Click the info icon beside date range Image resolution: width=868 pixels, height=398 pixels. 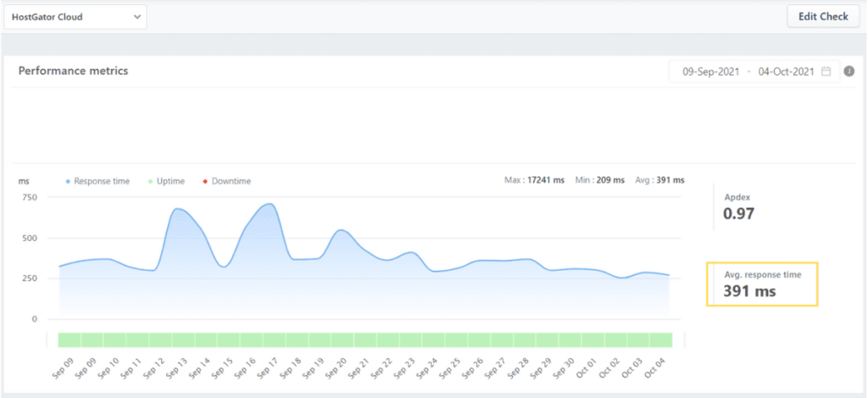pyautogui.click(x=849, y=72)
